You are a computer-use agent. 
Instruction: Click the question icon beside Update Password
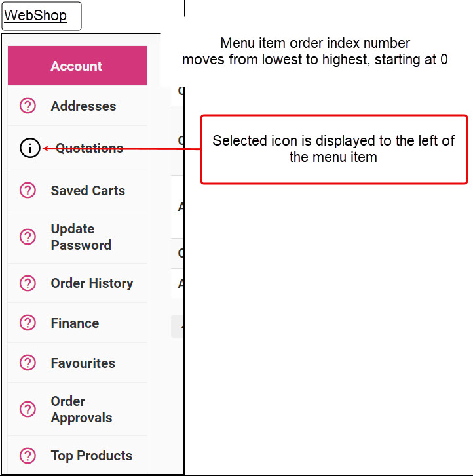(x=28, y=237)
